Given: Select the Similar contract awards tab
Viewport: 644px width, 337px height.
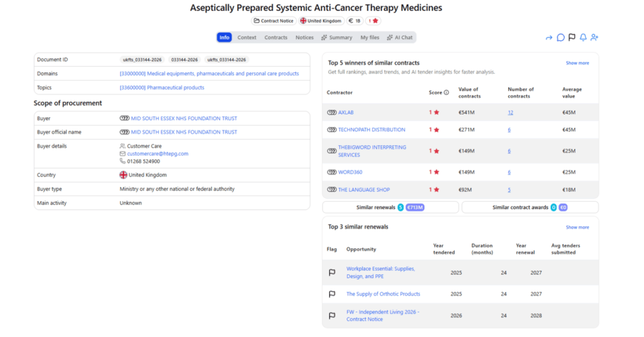Looking at the screenshot, I should click(530, 207).
